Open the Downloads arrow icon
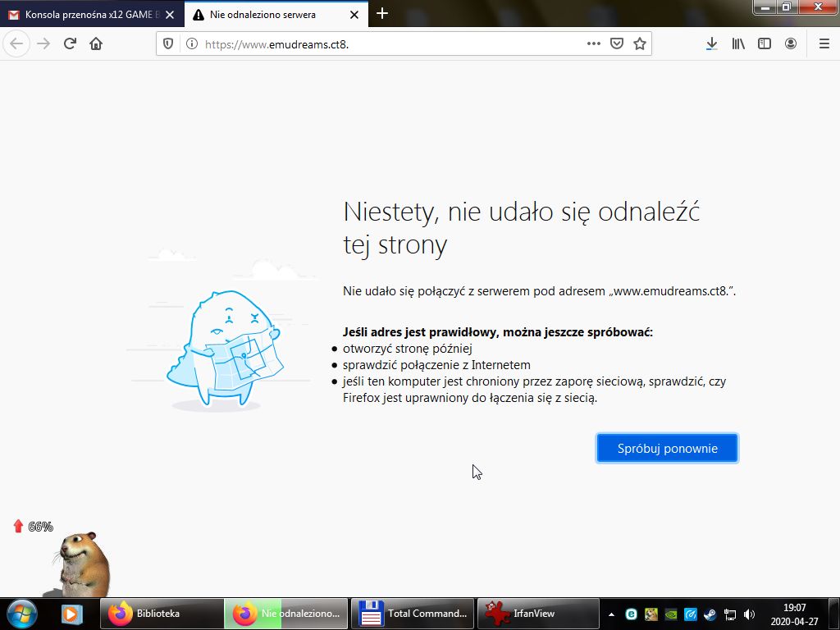 [x=711, y=44]
